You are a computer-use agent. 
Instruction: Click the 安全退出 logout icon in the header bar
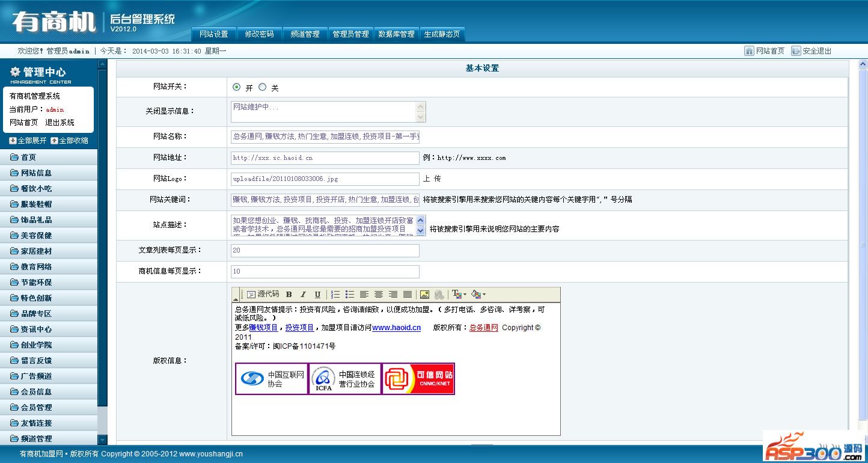(x=796, y=51)
